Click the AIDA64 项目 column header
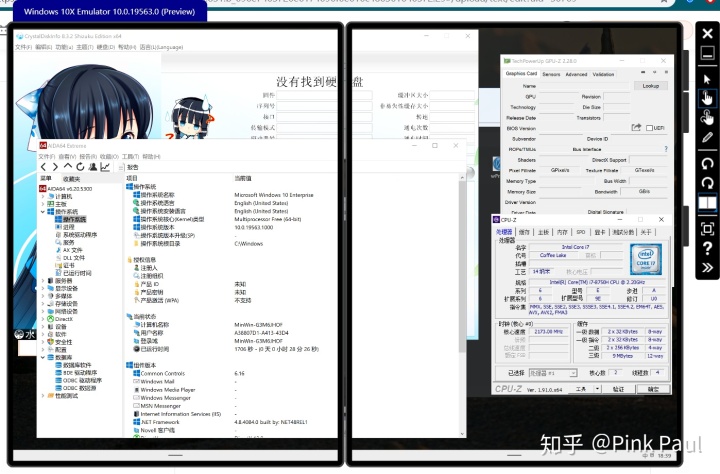Image resolution: width=720 pixels, height=474 pixels. [132, 178]
